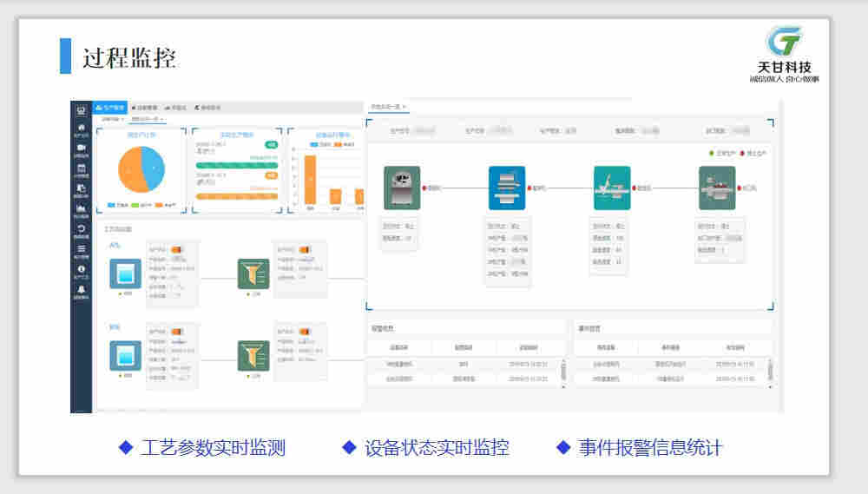The height and width of the screenshot is (494, 868).
Task: Toggle the orange switch of bottom-left tank
Action: pos(177,332)
